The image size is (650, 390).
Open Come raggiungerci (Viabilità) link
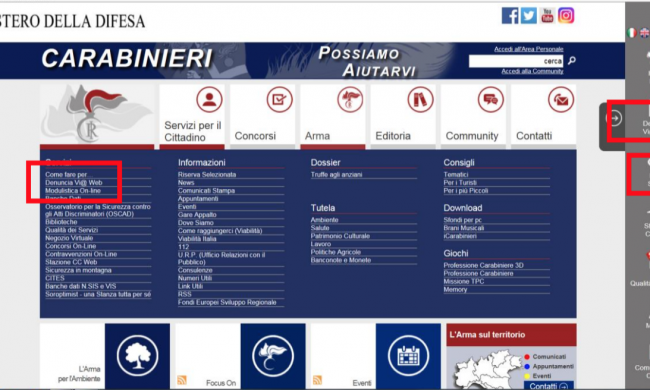click(x=220, y=231)
